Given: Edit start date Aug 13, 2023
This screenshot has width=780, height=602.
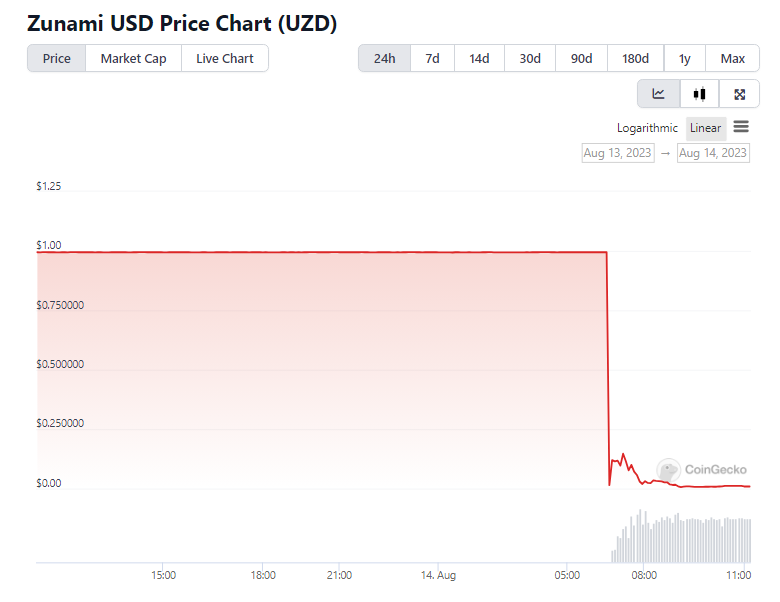Looking at the screenshot, I should click(x=618, y=153).
